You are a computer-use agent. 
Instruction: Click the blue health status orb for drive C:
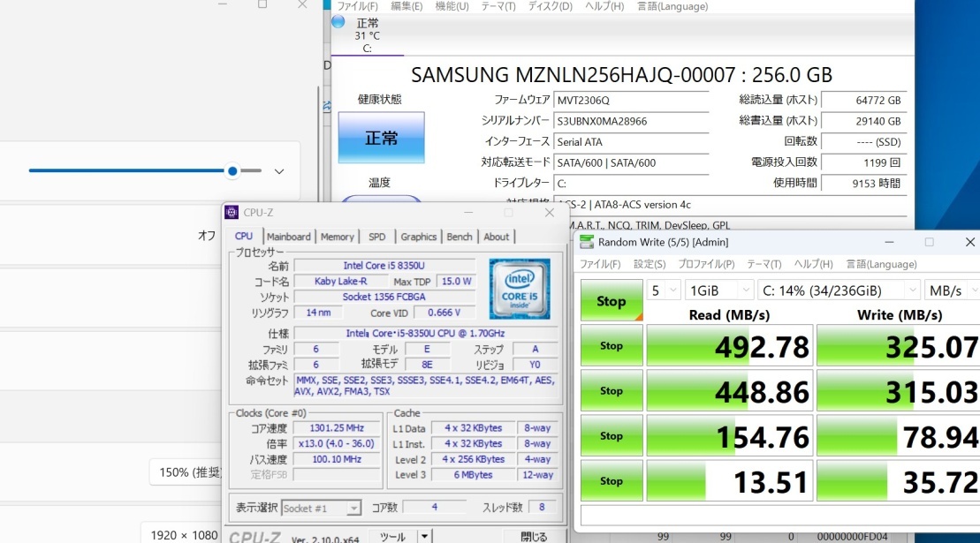(338, 22)
